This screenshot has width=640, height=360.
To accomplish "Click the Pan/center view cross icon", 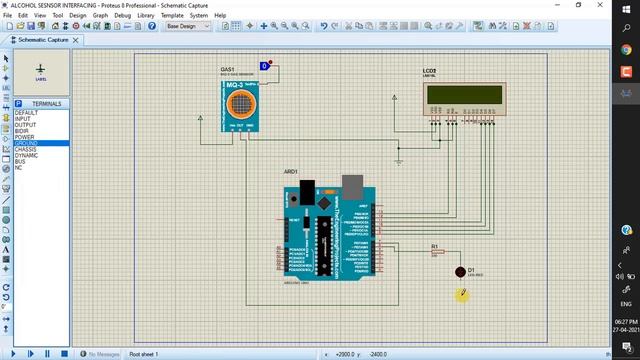I will (264, 26).
